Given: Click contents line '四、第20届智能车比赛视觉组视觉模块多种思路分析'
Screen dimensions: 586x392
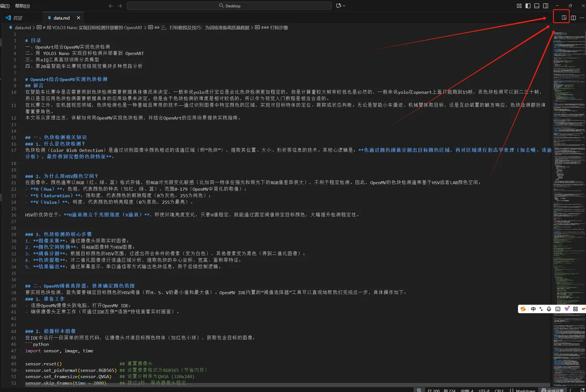Looking at the screenshot, I should 84,66.
